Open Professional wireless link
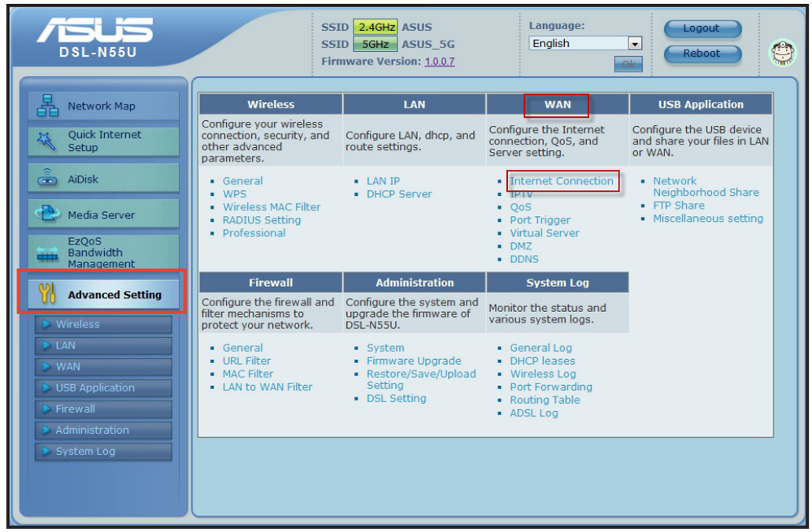812x532 pixels. (254, 233)
